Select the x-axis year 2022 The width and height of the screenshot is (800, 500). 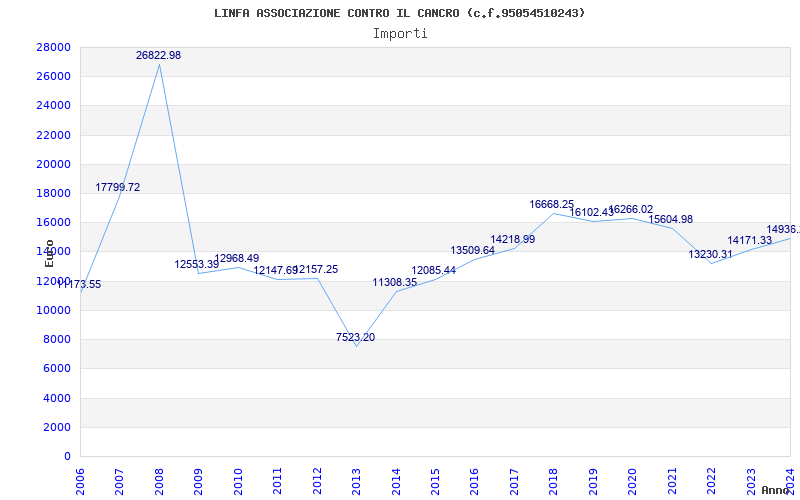(711, 482)
